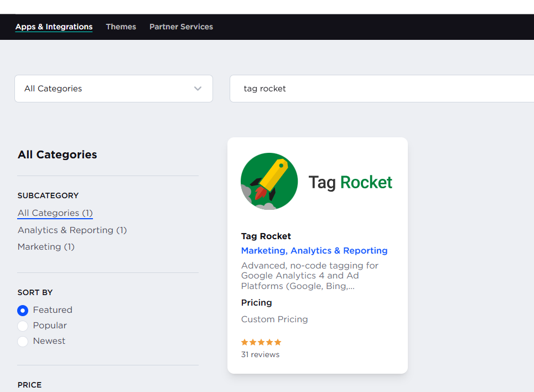
Task: Click the first orange star in the rating
Action: tap(243, 342)
